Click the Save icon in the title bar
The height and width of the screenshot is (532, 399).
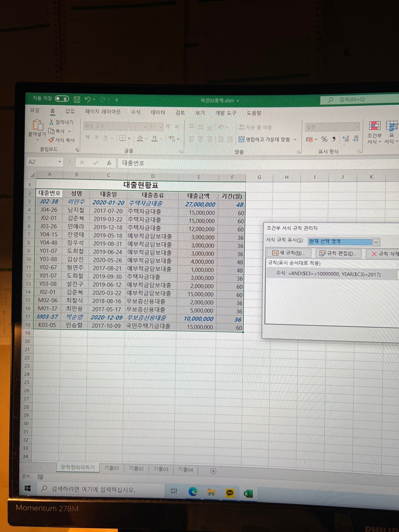(x=77, y=99)
